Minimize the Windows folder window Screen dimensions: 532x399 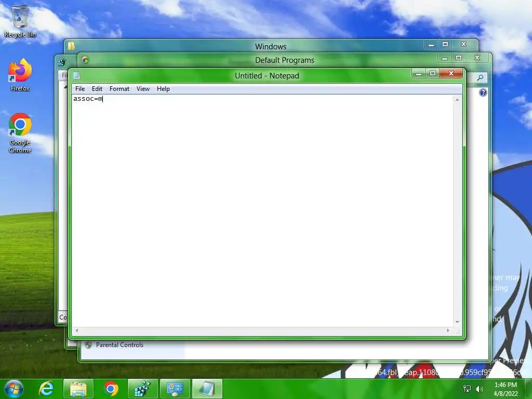431,45
